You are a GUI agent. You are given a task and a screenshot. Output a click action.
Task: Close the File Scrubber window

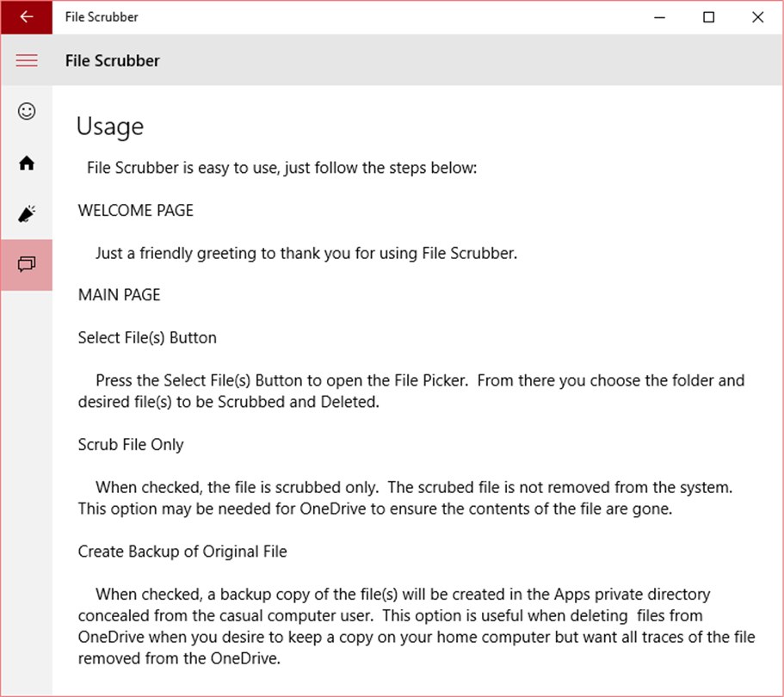(757, 17)
